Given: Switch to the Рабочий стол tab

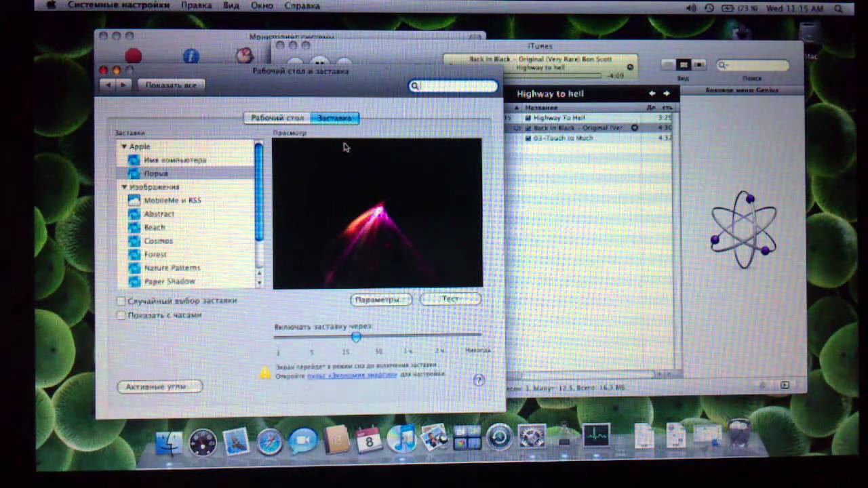Looking at the screenshot, I should click(x=277, y=118).
